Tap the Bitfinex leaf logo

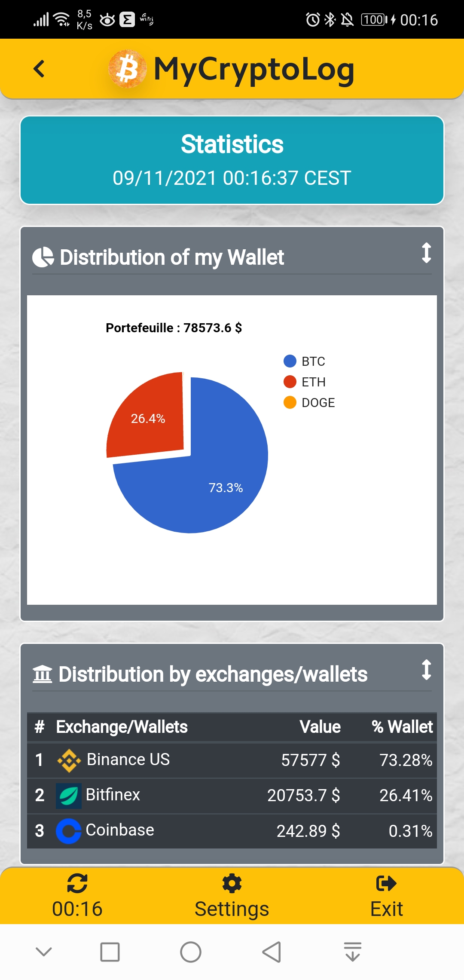tap(69, 795)
